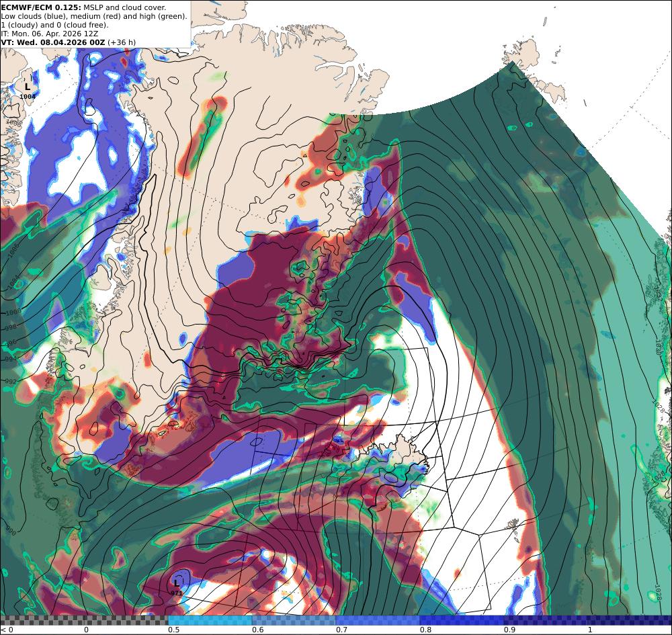Click the '1' colorbar label
Image resolution: width=672 pixels, height=635 pixels.
(x=590, y=630)
